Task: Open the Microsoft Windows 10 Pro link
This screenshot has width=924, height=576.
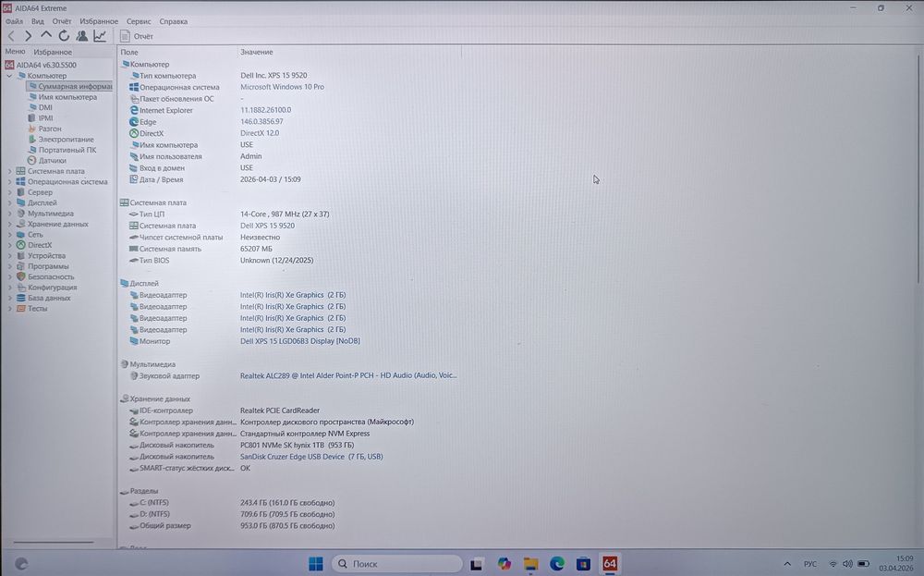Action: [x=282, y=87]
